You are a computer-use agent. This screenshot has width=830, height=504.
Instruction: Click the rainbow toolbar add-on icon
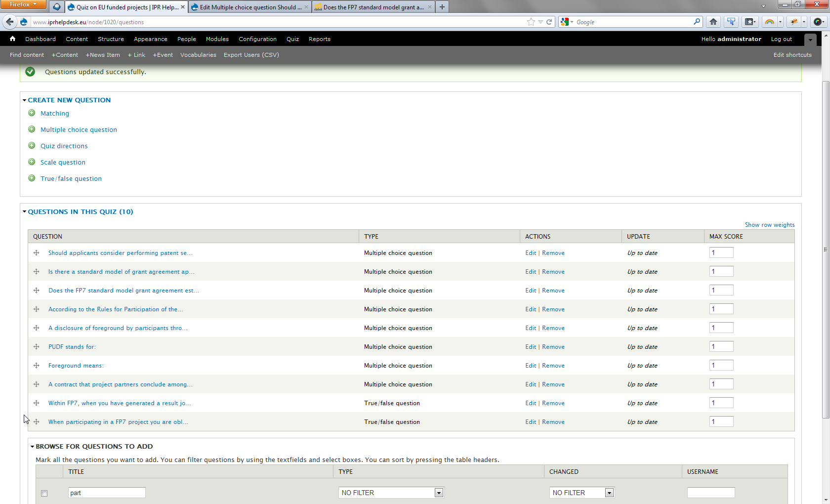[769, 22]
